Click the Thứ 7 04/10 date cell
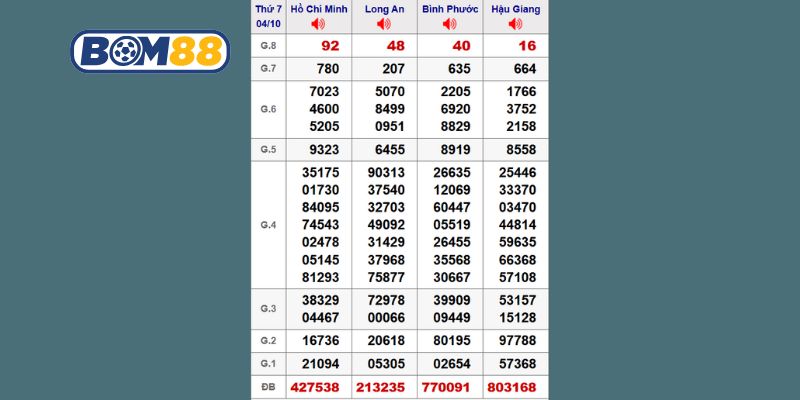This screenshot has height=400, width=800. pyautogui.click(x=268, y=15)
